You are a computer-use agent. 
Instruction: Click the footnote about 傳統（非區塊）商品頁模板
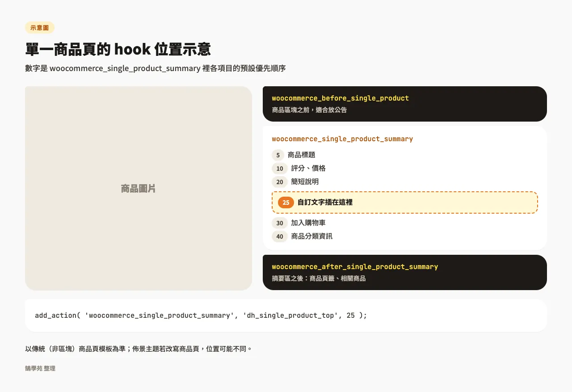pos(139,349)
